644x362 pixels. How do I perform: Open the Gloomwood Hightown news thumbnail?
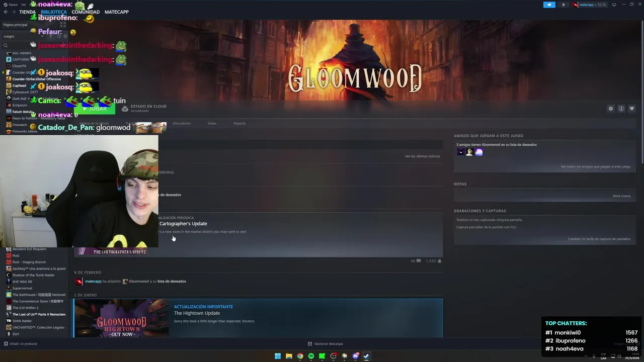click(121, 318)
